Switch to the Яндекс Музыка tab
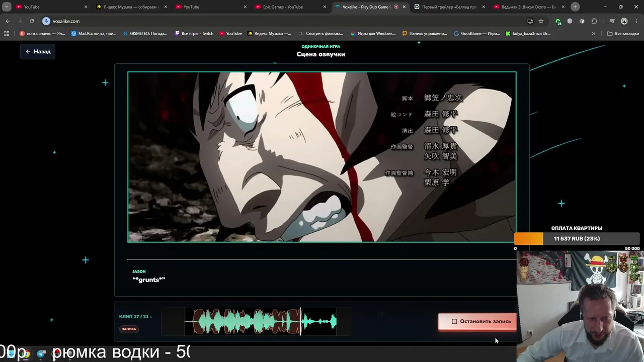644x362 pixels. pos(131,7)
